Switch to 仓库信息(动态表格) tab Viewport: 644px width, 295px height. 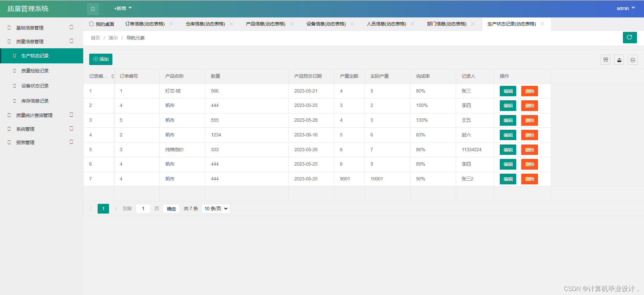tap(205, 24)
